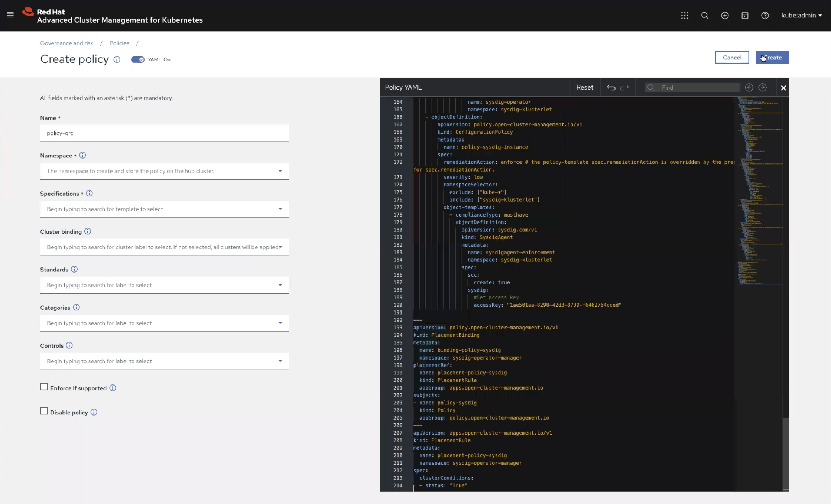This screenshot has width=831, height=504.
Task: Enable the Enforce if supported checkbox
Action: [44, 386]
